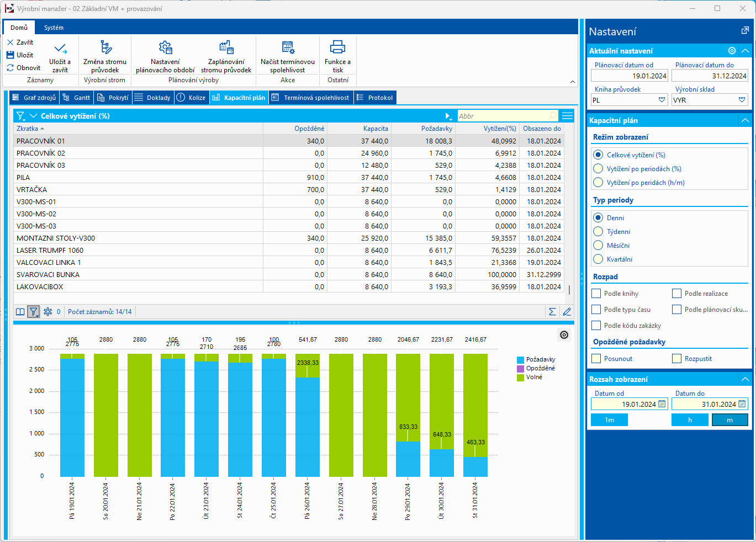
Task: Click the Požadavky legend color swatch
Action: coord(520,360)
